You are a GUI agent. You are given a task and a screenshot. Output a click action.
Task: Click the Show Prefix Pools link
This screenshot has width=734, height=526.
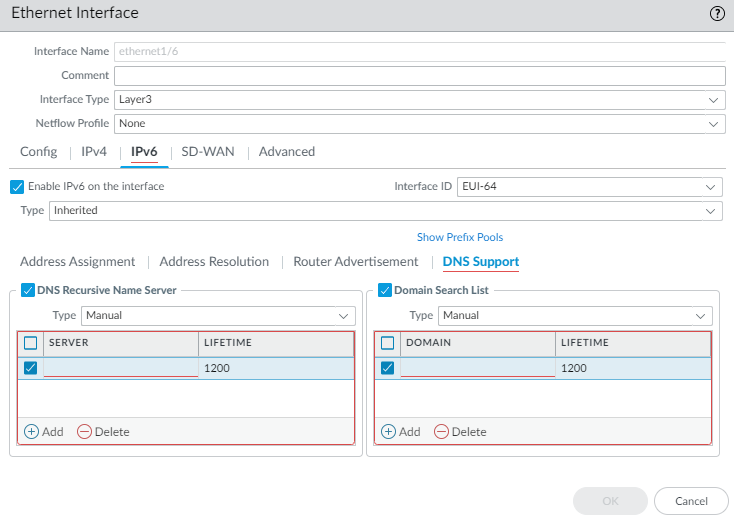[x=460, y=238]
